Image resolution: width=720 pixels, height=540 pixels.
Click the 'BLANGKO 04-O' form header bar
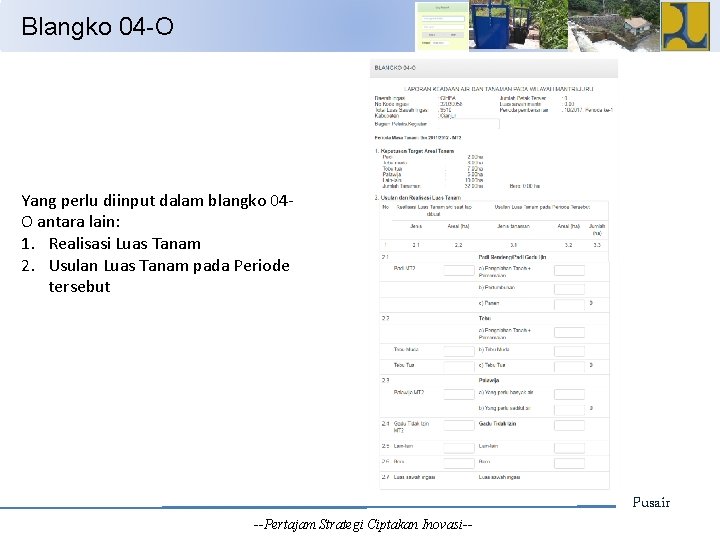point(494,68)
